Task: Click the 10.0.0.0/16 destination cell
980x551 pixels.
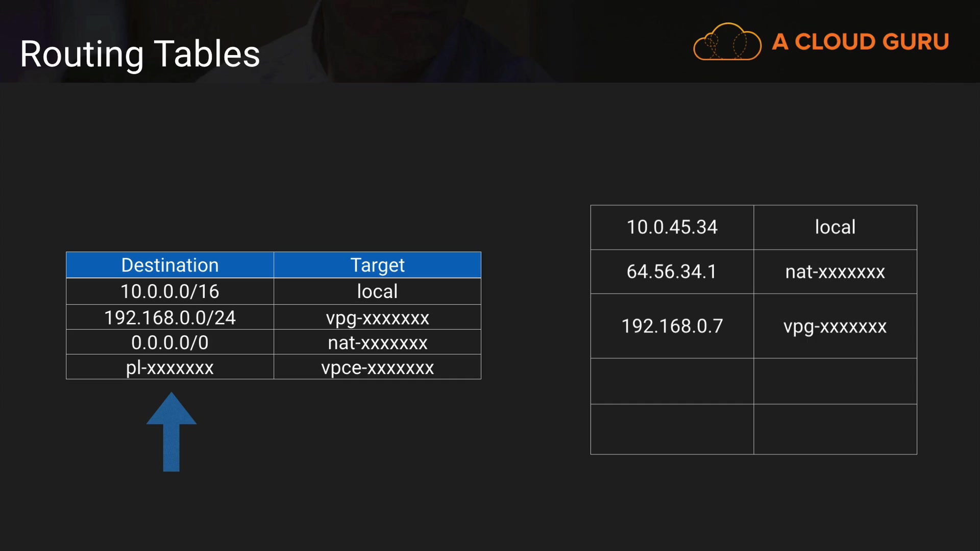Action: 170,291
